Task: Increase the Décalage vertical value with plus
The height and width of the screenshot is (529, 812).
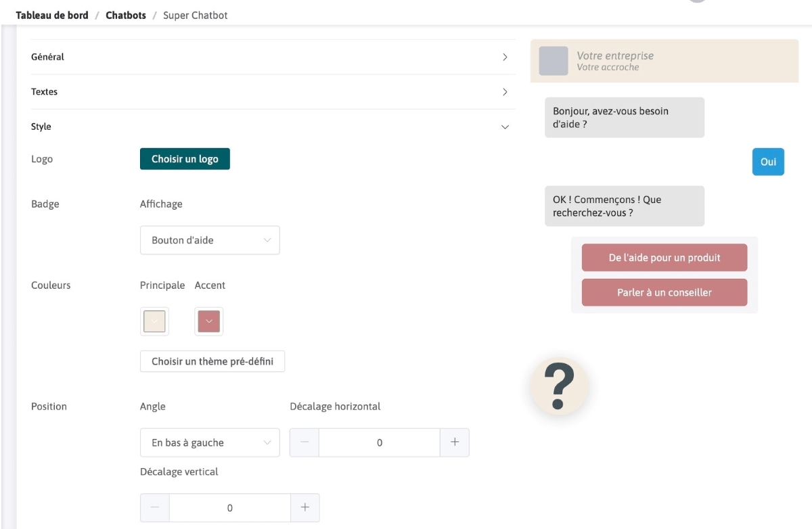Action: [304, 507]
